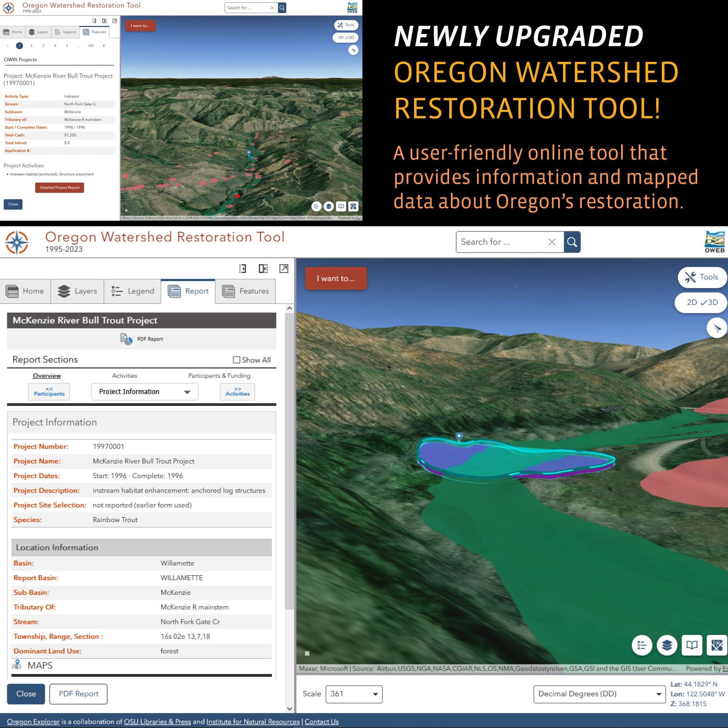Click the Detailed Project Report button
The height and width of the screenshot is (728, 728).
[x=59, y=188]
